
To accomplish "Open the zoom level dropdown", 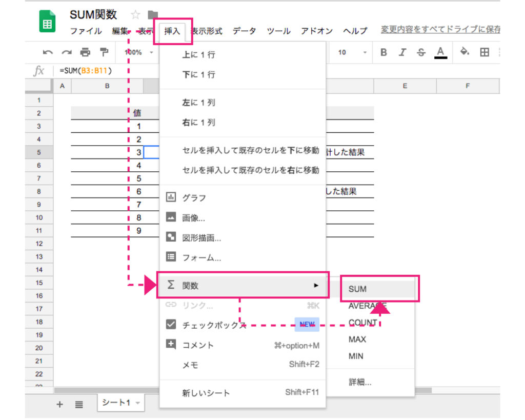I will pos(136,52).
